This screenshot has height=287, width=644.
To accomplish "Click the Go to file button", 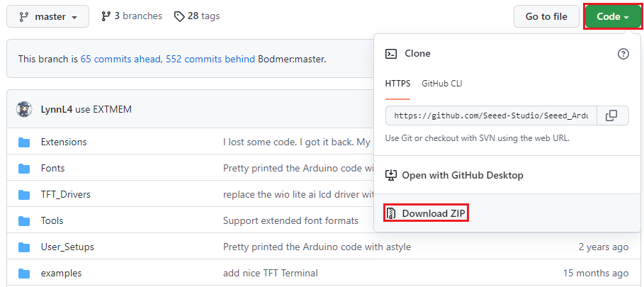I will click(546, 16).
